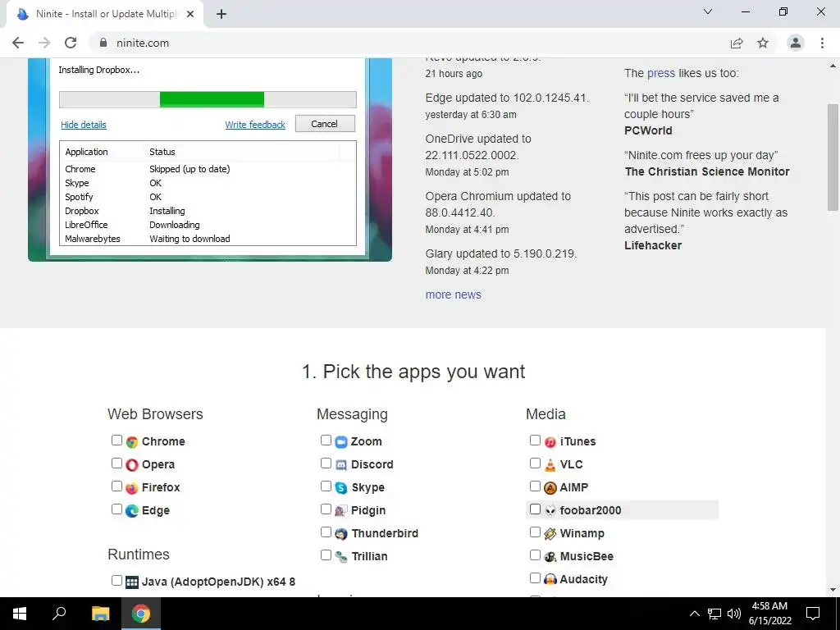Click the page vertical scrollbar thumb
The height and width of the screenshot is (630, 840).
click(x=833, y=157)
